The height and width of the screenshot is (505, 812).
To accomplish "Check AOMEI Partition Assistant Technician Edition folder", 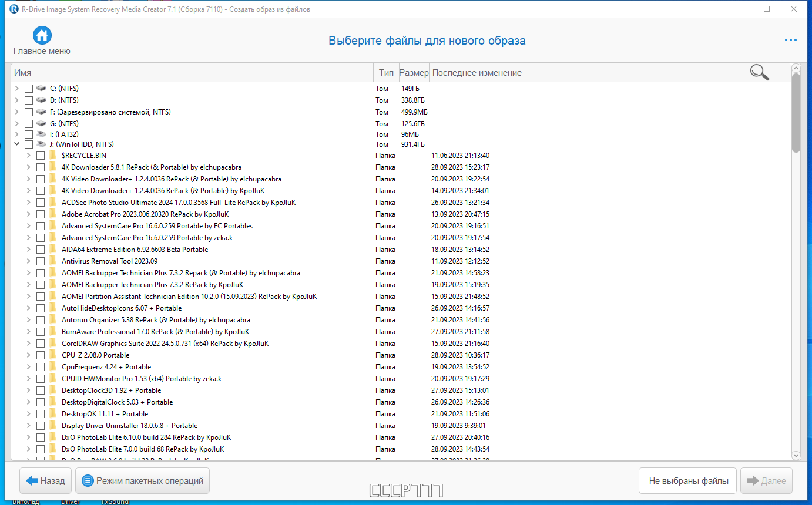I will [x=41, y=296].
